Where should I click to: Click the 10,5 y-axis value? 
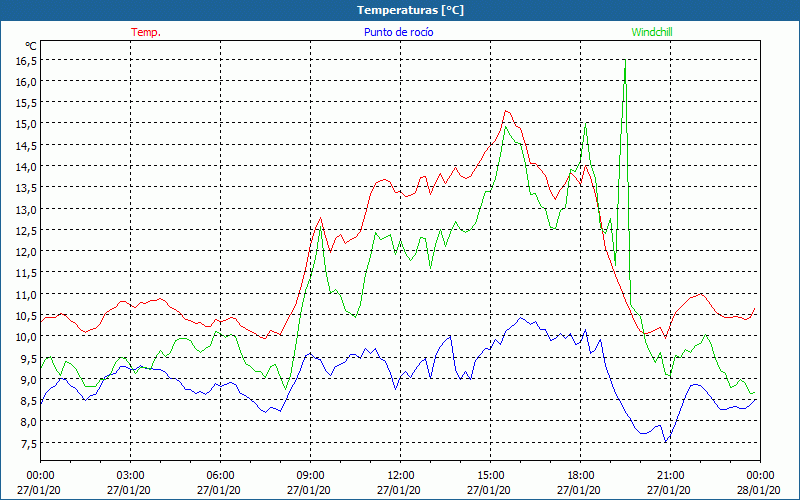27,315
